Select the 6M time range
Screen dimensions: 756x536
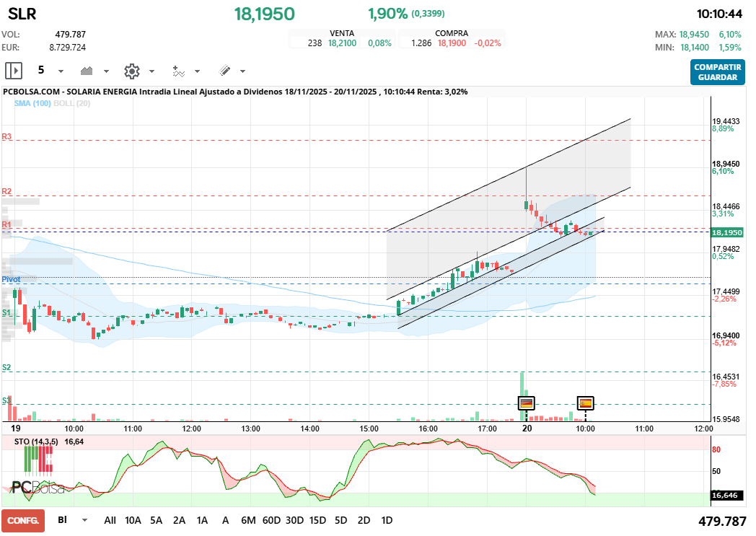point(248,521)
